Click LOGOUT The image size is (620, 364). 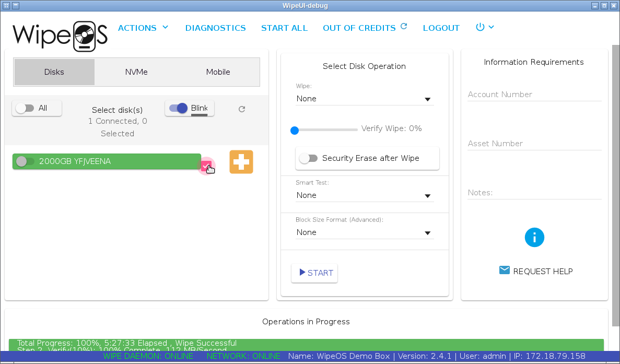[x=441, y=28]
